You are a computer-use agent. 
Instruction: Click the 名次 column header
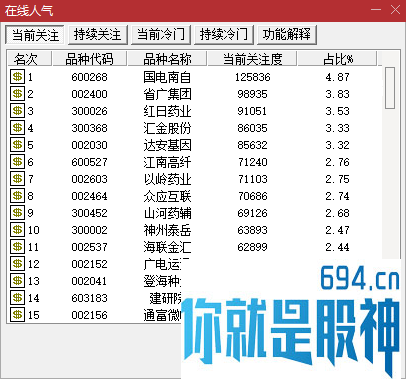29,59
